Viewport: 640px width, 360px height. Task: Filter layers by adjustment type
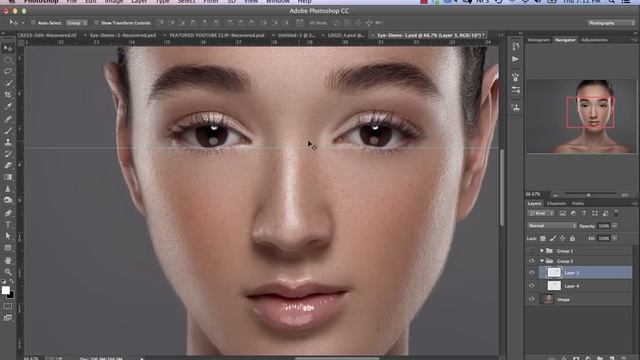(573, 213)
